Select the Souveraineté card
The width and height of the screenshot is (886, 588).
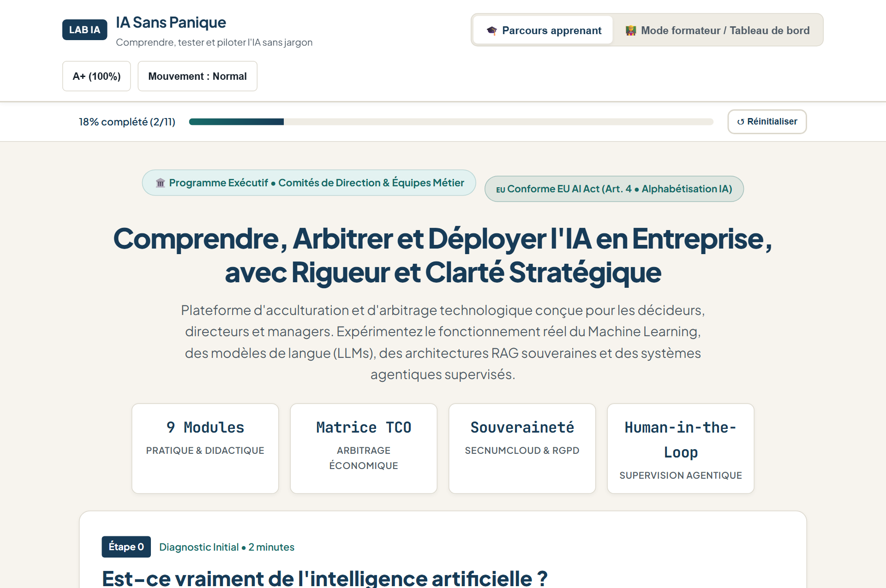522,448
